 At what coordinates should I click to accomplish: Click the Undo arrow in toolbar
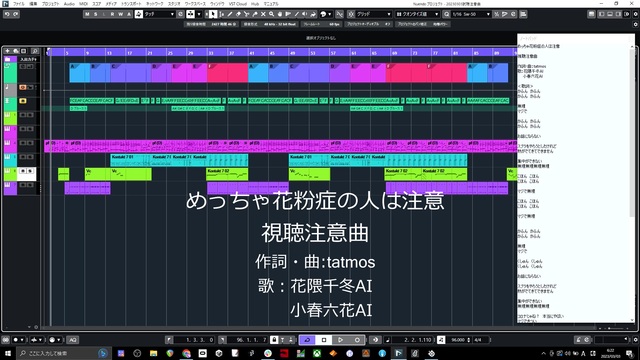click(7, 14)
